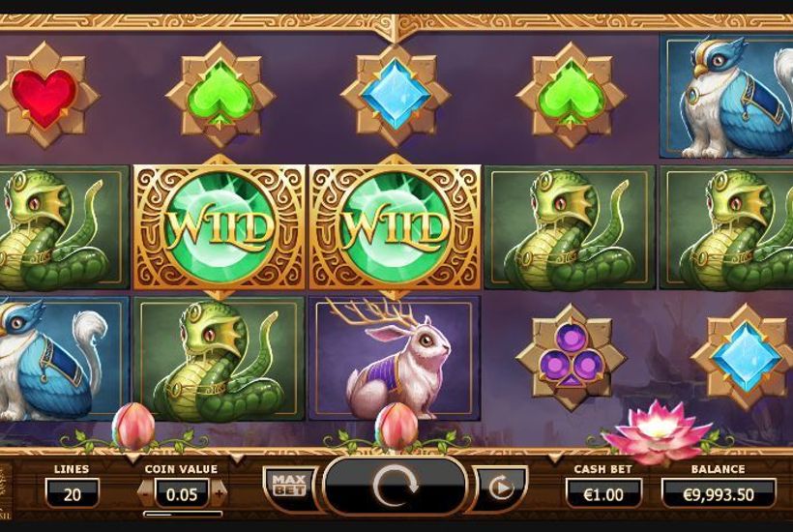The image size is (793, 532).
Task: Click the blue diamond gem in top row
Action: [395, 94]
